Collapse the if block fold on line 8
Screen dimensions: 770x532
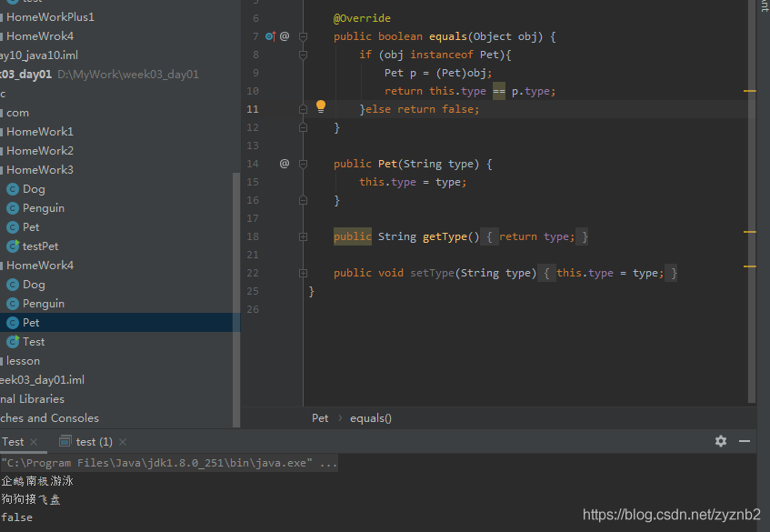click(303, 55)
